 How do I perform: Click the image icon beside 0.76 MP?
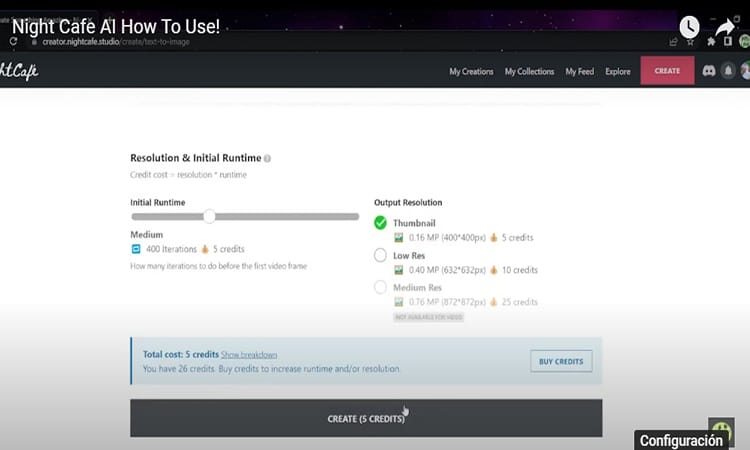pyautogui.click(x=398, y=302)
